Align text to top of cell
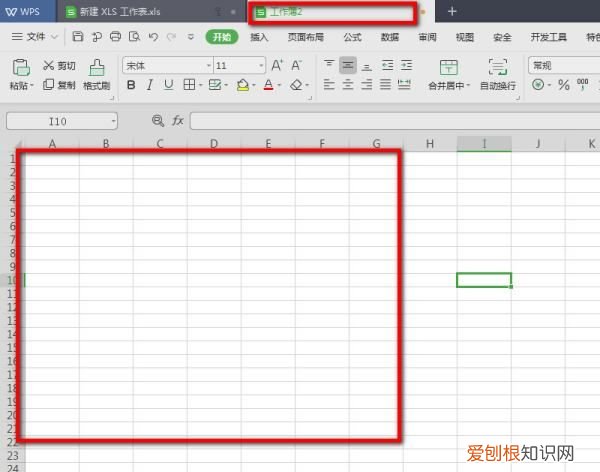The image size is (600, 472). 329,65
